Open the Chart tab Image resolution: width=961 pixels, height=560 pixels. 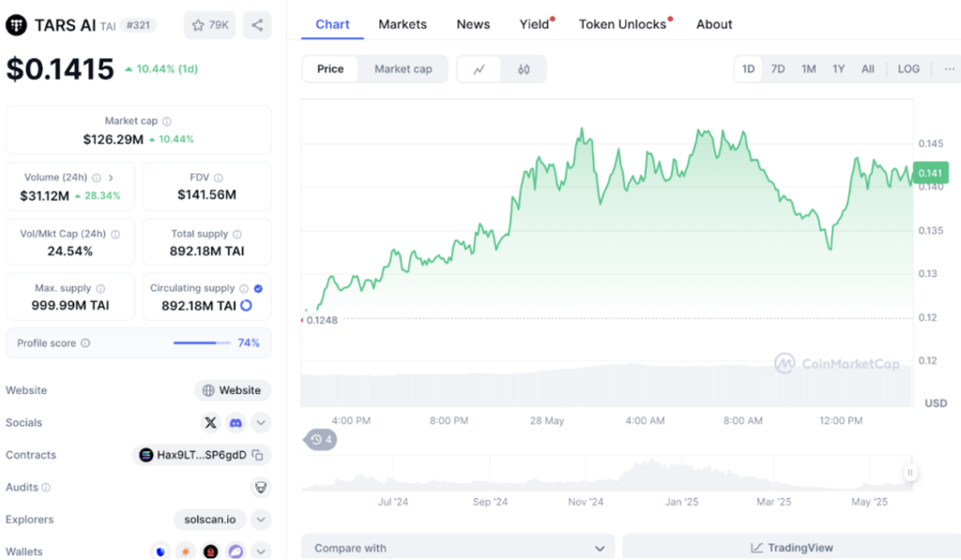pyautogui.click(x=332, y=24)
